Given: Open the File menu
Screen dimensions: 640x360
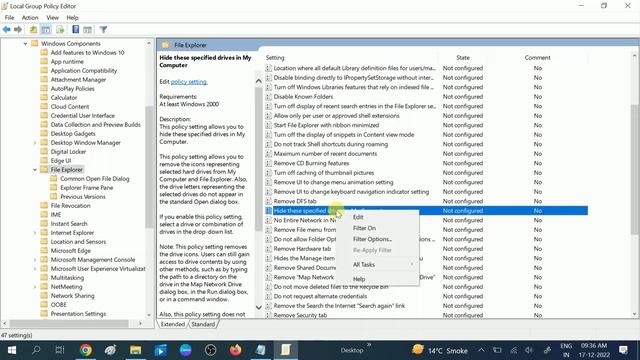Looking at the screenshot, I should [x=9, y=18].
